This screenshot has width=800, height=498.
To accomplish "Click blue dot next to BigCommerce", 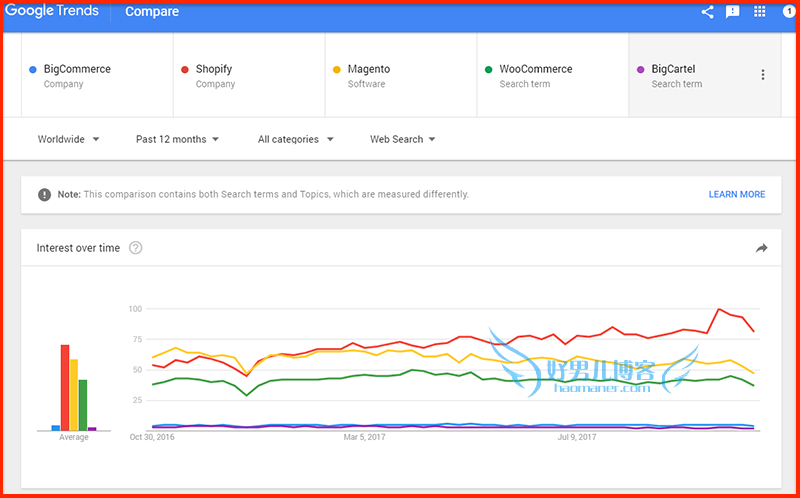I will pos(33,69).
